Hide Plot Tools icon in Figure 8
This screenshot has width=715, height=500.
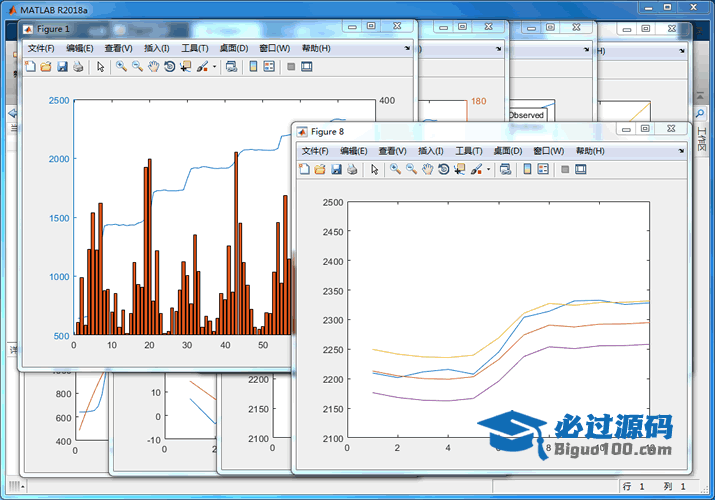point(565,169)
